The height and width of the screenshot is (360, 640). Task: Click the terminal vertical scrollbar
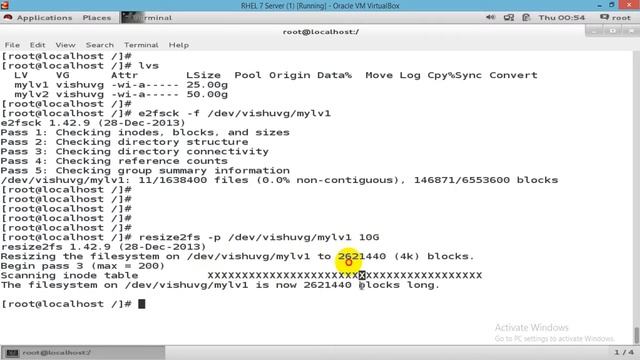point(636,198)
